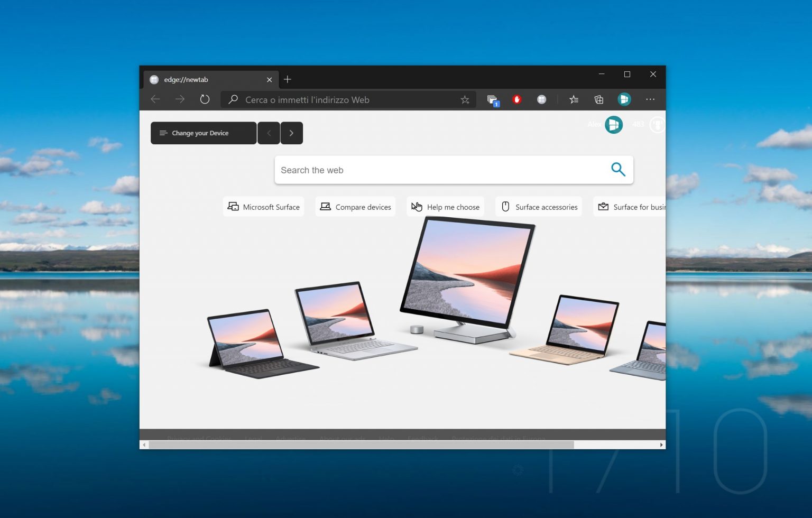
Task: Go back in carousel with the left chevron
Action: 269,133
